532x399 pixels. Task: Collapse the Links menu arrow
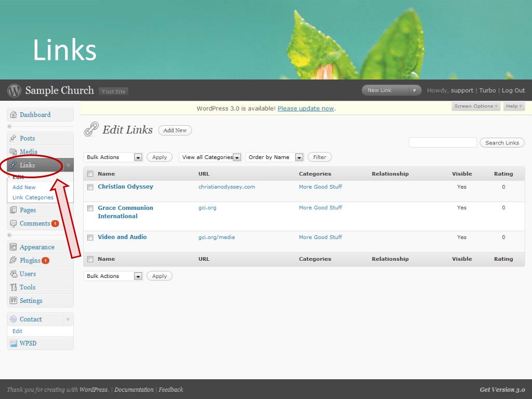(68, 165)
